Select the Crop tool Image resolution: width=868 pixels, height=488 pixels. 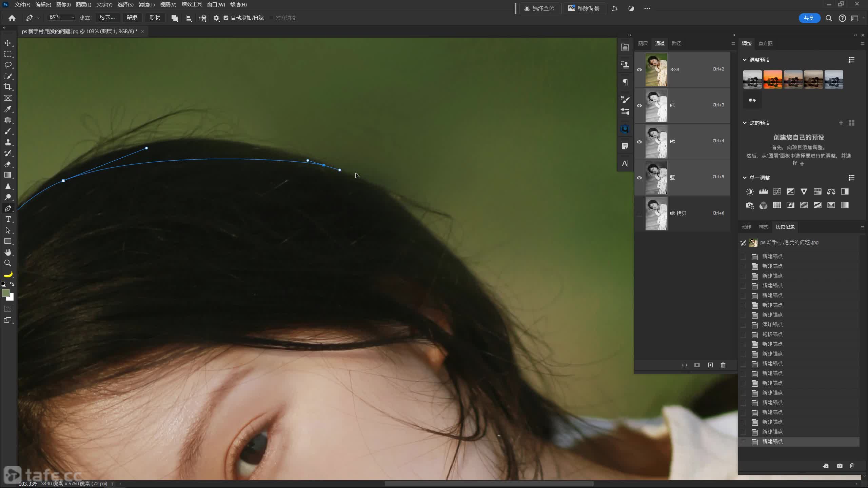(8, 87)
